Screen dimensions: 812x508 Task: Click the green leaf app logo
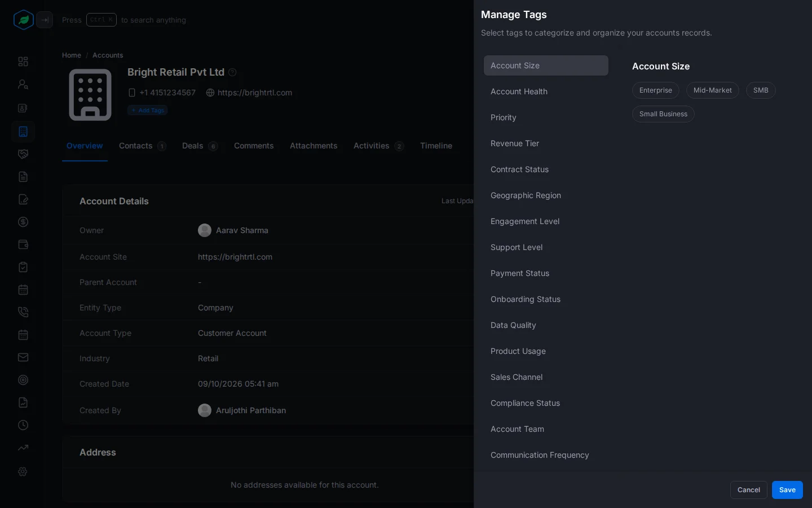(23, 20)
